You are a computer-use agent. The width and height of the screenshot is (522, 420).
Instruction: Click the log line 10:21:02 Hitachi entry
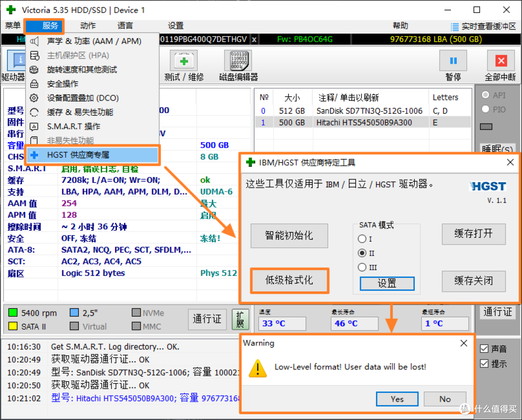click(x=123, y=398)
